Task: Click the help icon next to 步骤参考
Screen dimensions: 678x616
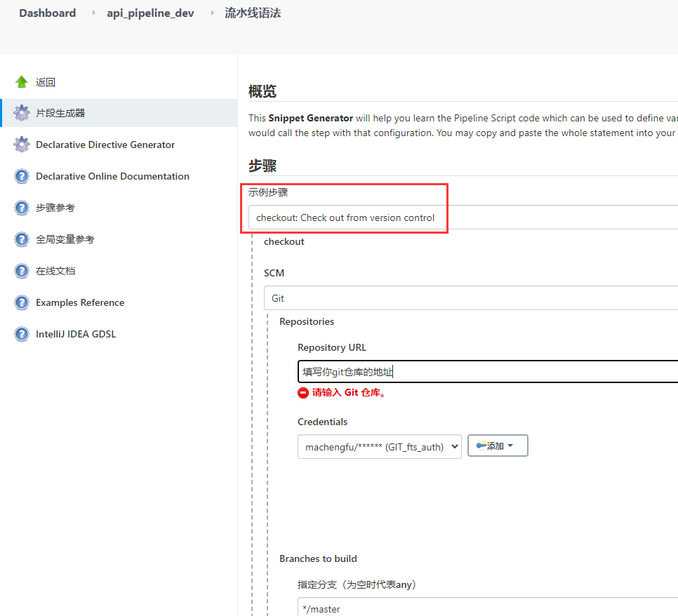Action: pyautogui.click(x=22, y=208)
